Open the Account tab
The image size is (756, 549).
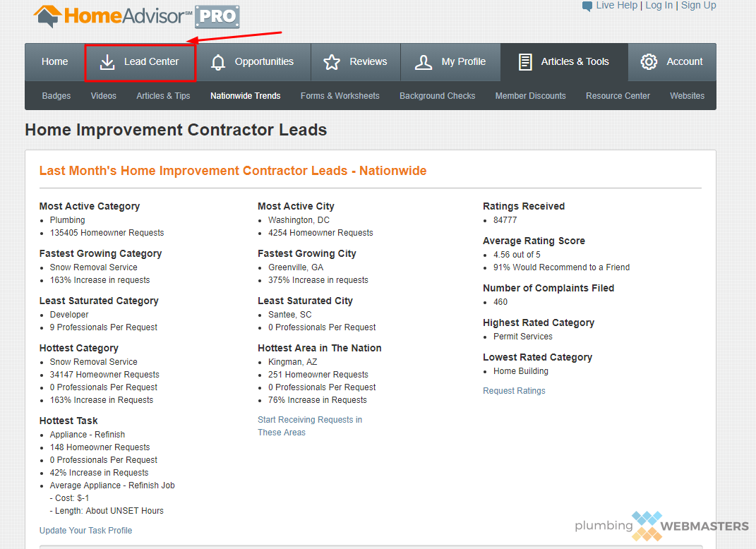point(672,61)
